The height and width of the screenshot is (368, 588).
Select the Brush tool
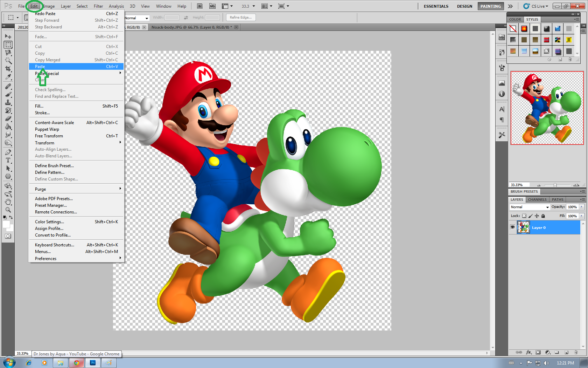8,94
